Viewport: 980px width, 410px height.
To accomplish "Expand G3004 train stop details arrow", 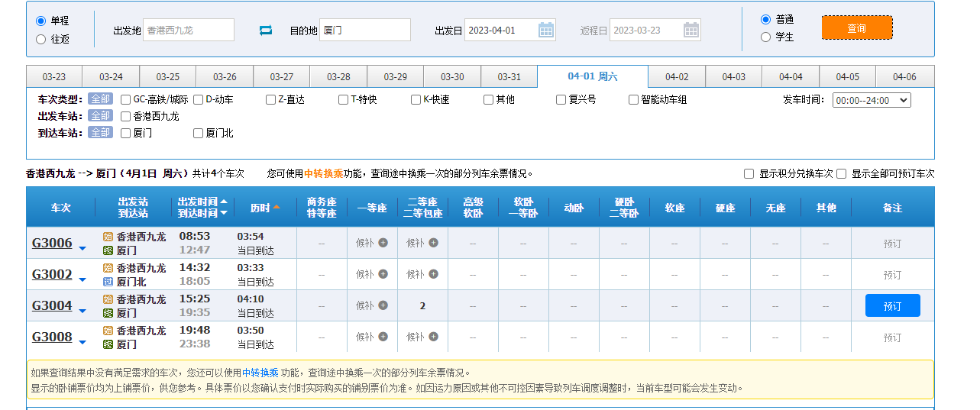I will click(x=82, y=311).
